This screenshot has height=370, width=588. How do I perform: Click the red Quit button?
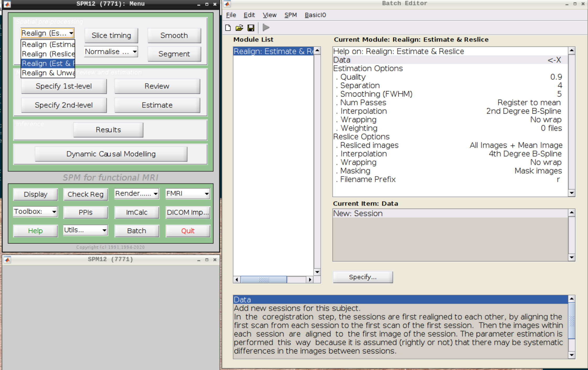[188, 231]
